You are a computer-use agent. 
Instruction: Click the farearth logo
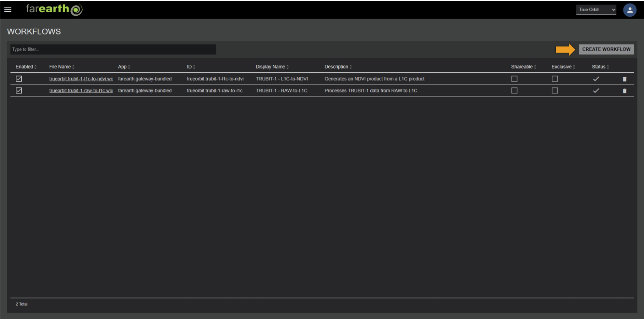(x=54, y=9)
